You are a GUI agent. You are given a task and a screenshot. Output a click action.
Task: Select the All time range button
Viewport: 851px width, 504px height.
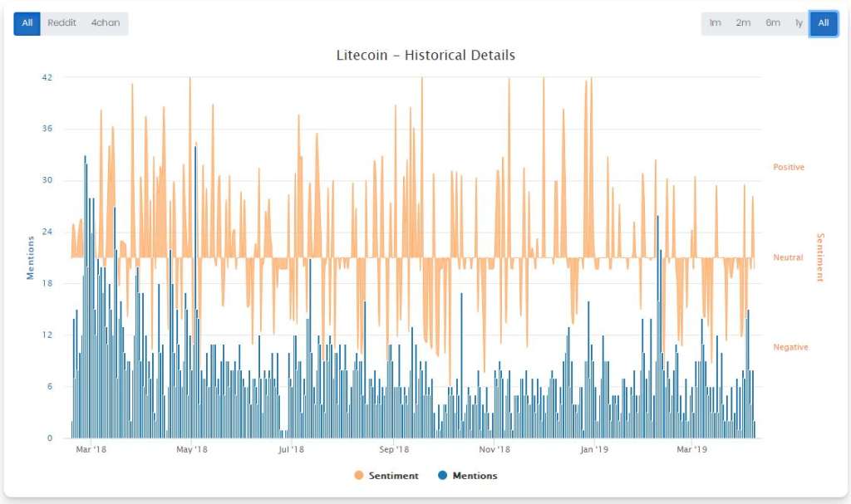[x=824, y=23]
